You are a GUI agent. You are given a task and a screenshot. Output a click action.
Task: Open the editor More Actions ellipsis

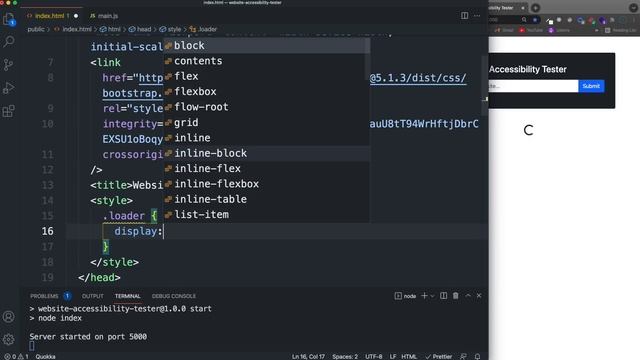(x=477, y=16)
